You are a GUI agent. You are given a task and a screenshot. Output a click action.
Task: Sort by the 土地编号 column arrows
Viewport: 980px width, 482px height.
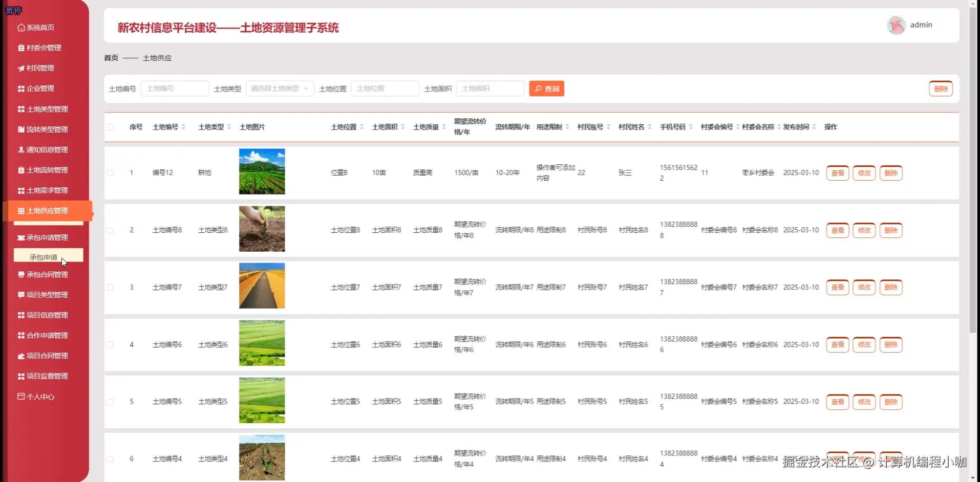(183, 127)
